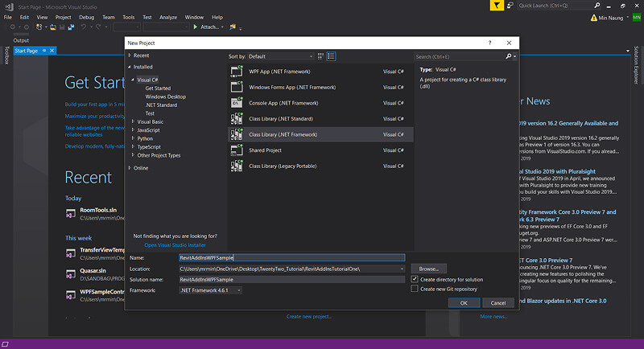Open the Framework version dropdown
Image resolution: width=644 pixels, height=349 pixels.
[x=210, y=289]
